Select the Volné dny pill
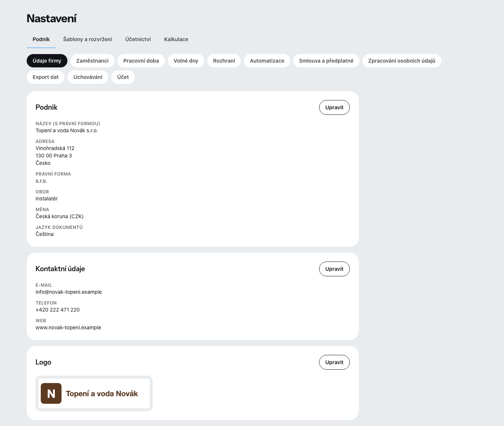 [186, 61]
